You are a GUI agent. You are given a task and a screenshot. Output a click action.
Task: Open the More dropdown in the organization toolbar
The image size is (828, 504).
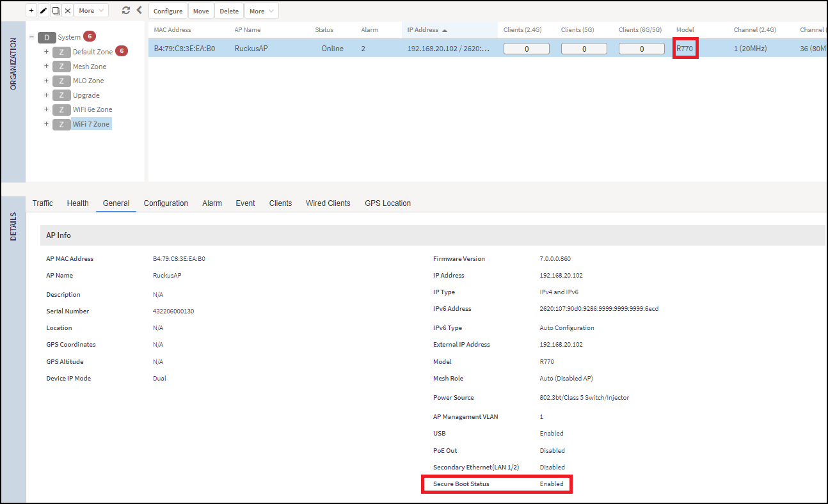pos(91,11)
